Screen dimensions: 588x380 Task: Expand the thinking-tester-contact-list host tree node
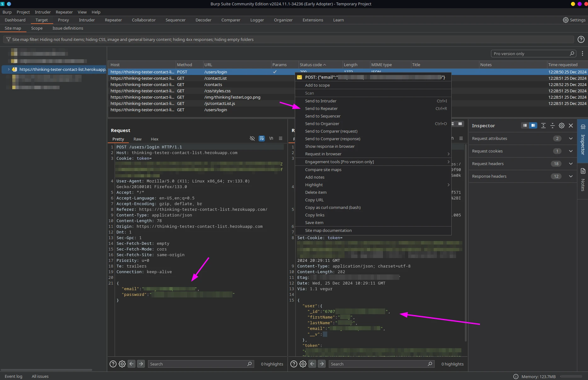click(x=9, y=69)
